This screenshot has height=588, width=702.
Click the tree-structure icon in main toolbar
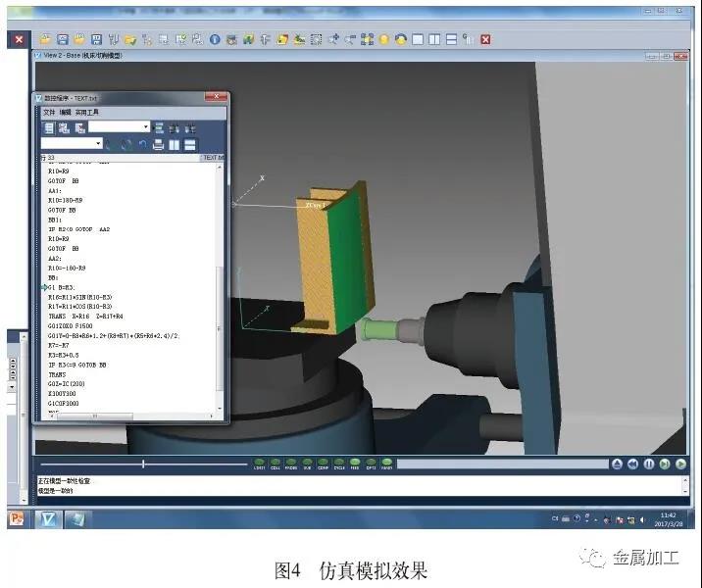[x=147, y=39]
